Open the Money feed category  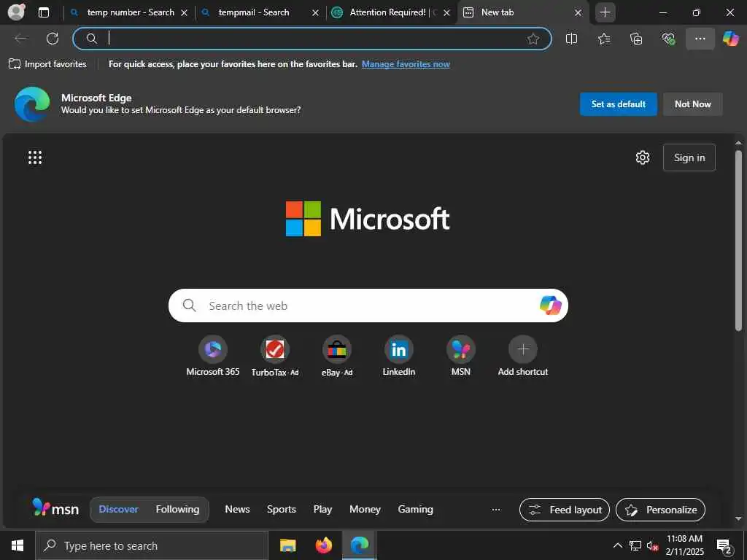(365, 509)
